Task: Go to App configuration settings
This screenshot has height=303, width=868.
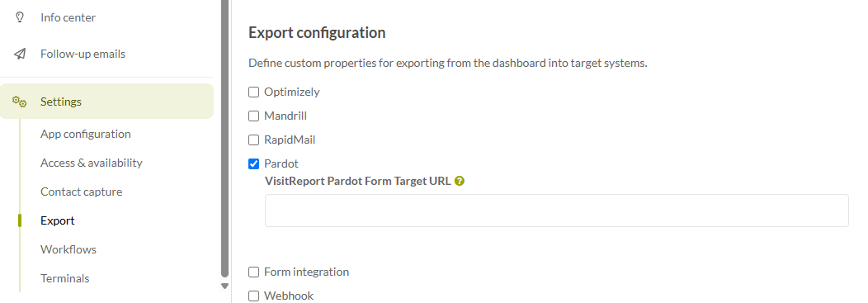Action: point(85,134)
